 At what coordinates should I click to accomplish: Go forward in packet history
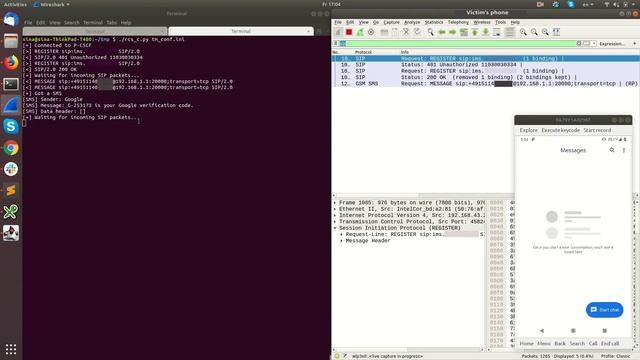[453, 32]
